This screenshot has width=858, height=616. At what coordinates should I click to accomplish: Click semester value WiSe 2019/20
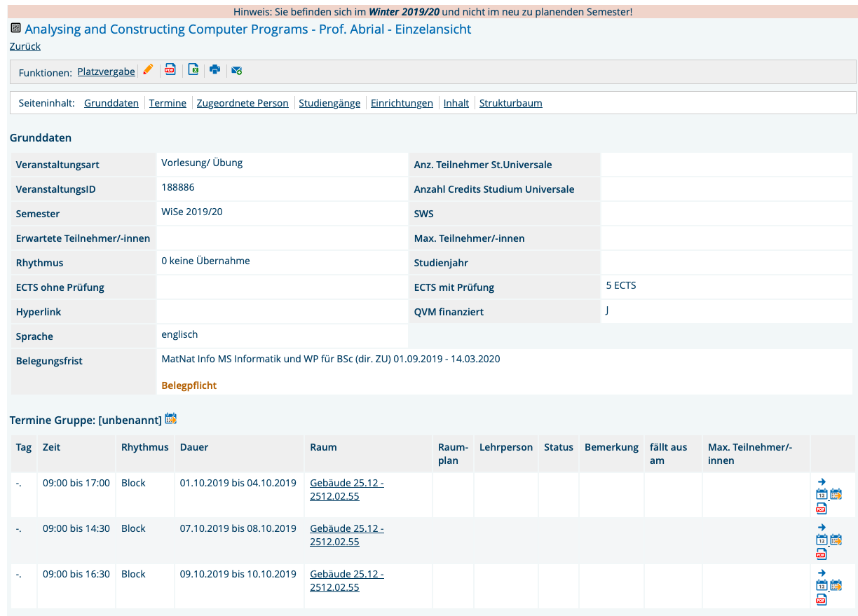pyautogui.click(x=191, y=212)
